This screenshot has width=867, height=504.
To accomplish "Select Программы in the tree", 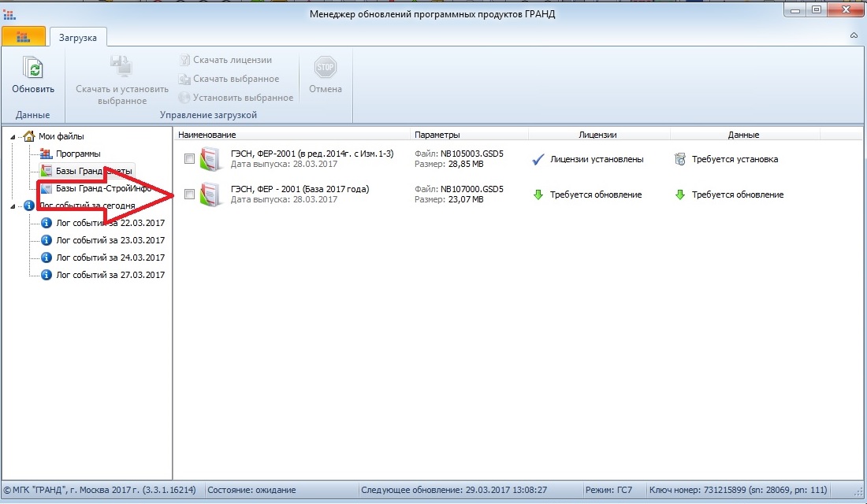I will coord(78,154).
